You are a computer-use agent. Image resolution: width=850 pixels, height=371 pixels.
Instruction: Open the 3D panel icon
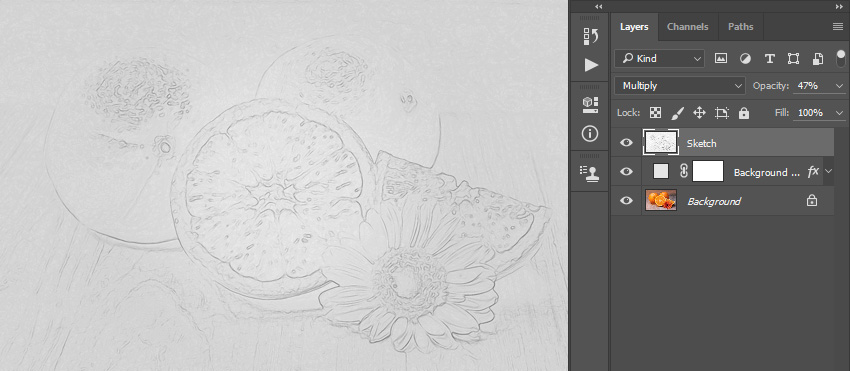pos(590,104)
